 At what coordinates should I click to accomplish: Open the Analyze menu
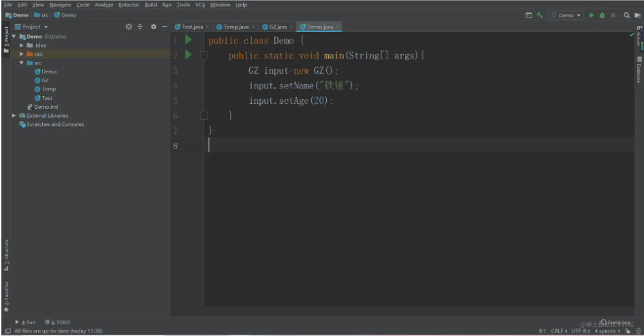[104, 5]
